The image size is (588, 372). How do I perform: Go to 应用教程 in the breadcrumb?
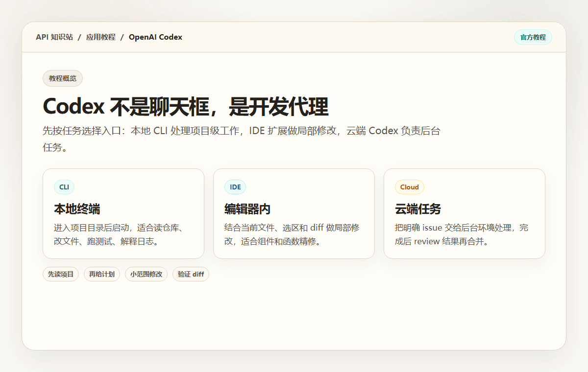[101, 37]
